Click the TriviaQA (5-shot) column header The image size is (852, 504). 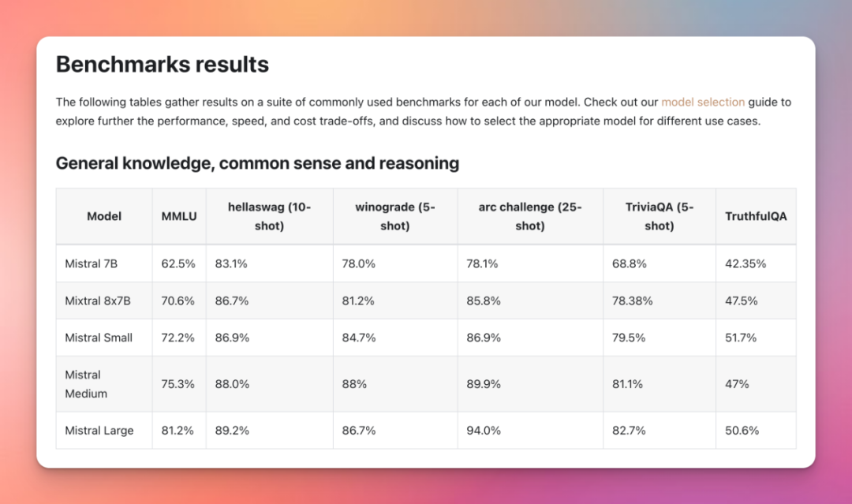pos(659,216)
